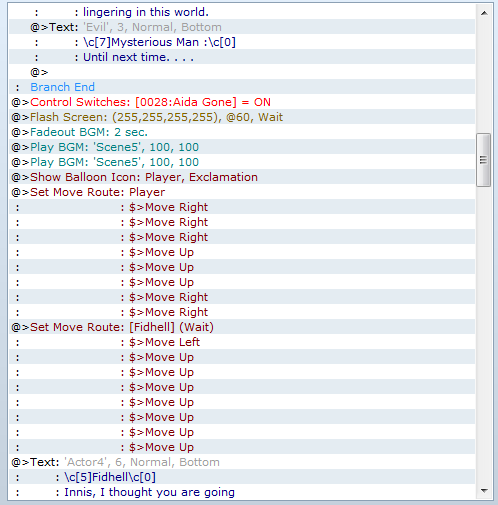498x505 pixels.
Task: Select Move Up row directly below Move Left
Action: coord(242,357)
